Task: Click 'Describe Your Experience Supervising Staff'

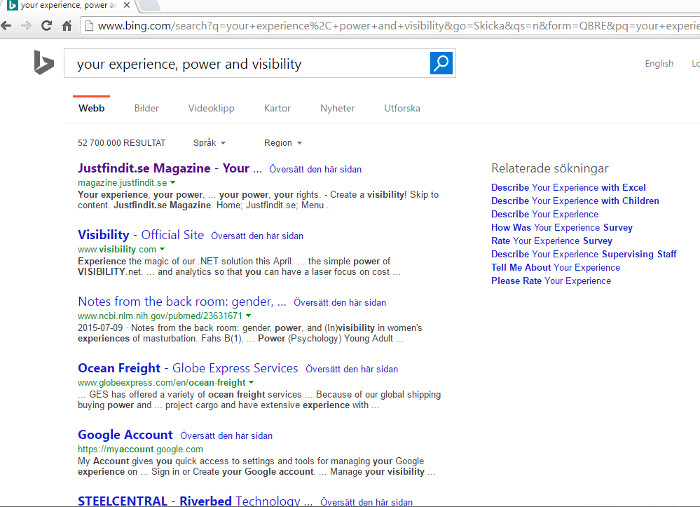Action: [584, 254]
